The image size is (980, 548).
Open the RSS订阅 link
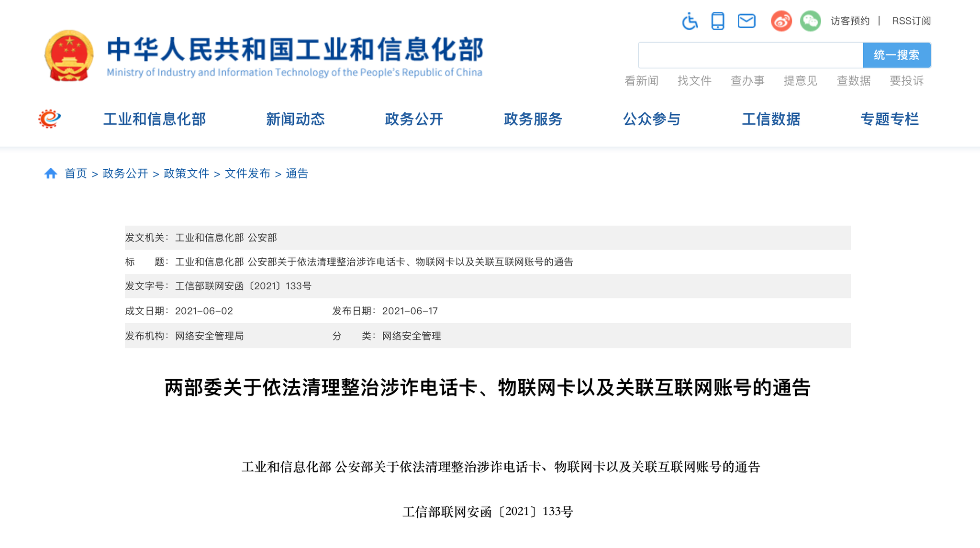point(911,21)
